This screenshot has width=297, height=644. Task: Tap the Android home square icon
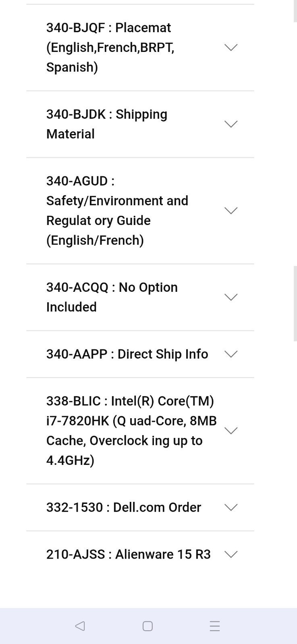pos(148,626)
